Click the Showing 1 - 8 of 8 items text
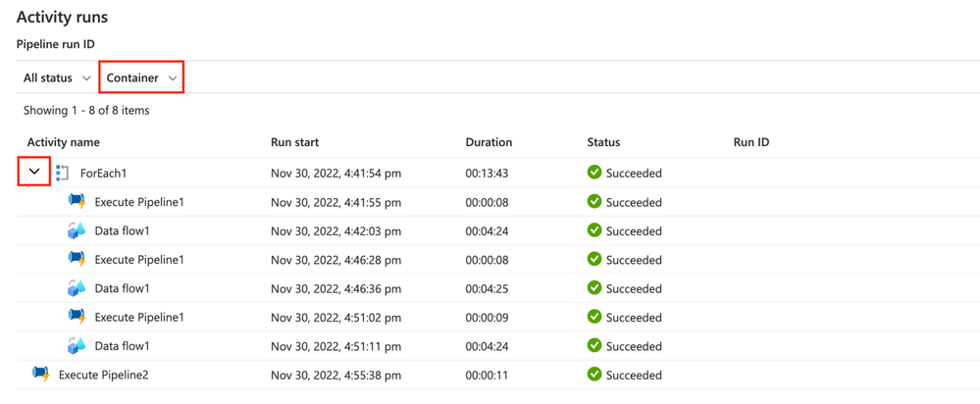The width and height of the screenshot is (980, 404). pos(86,111)
